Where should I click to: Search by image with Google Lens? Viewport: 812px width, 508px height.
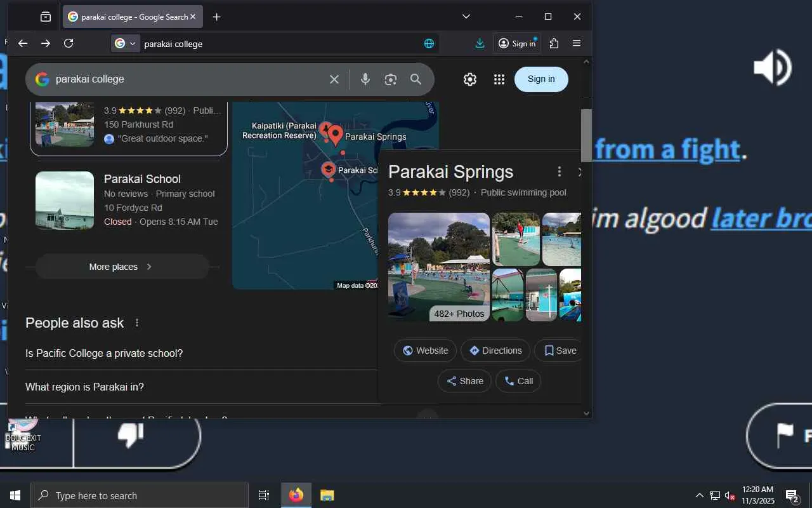tap(391, 79)
